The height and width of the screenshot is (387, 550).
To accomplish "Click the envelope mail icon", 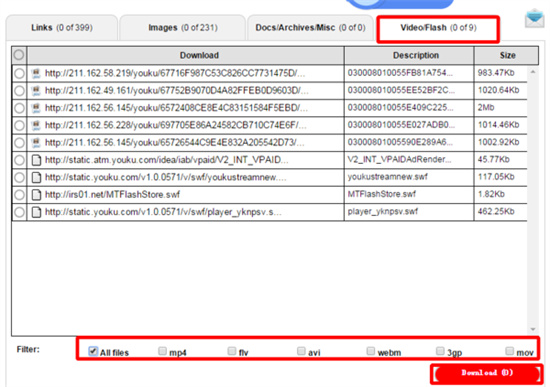I will point(534,18).
